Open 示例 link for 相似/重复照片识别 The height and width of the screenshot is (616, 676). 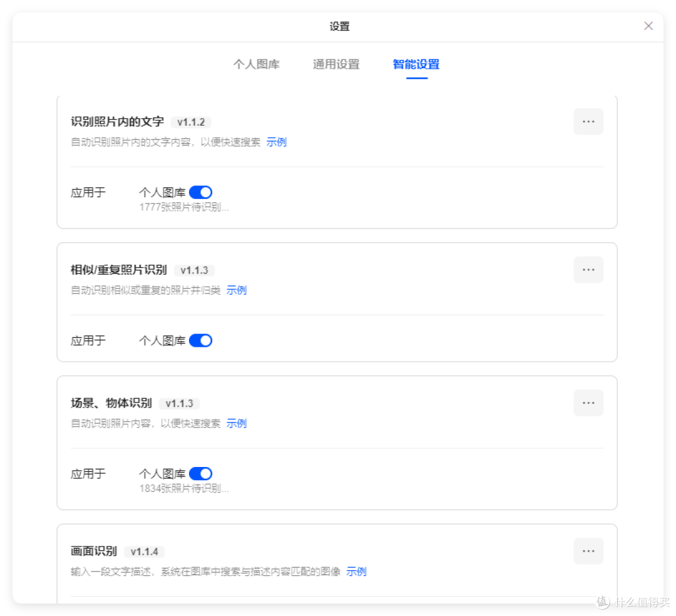(236, 290)
